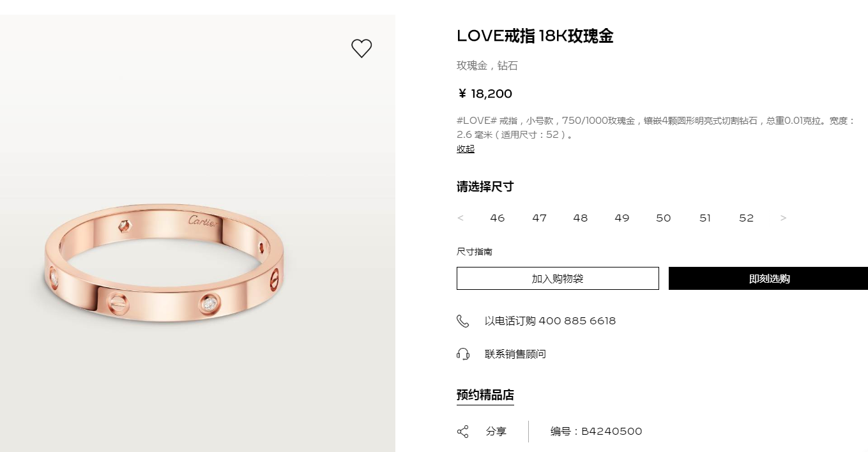Pick ring size 52
This screenshot has width=868, height=452.
pos(747,218)
